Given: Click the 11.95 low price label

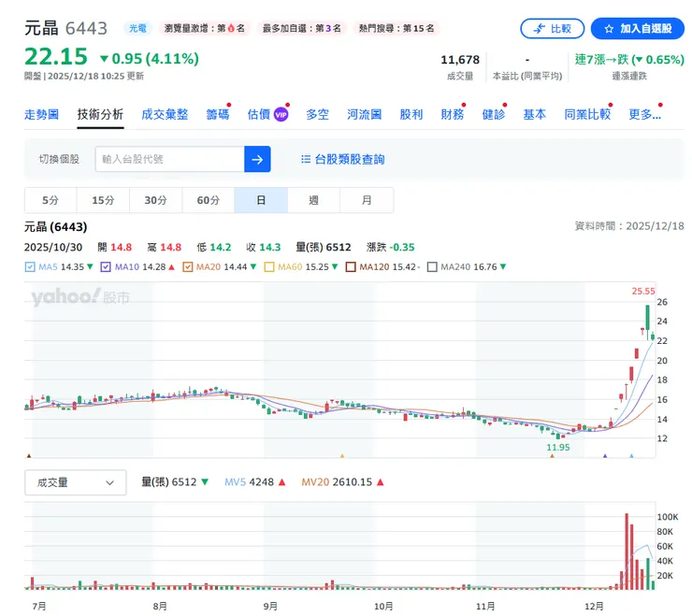Looking at the screenshot, I should pos(558,448).
